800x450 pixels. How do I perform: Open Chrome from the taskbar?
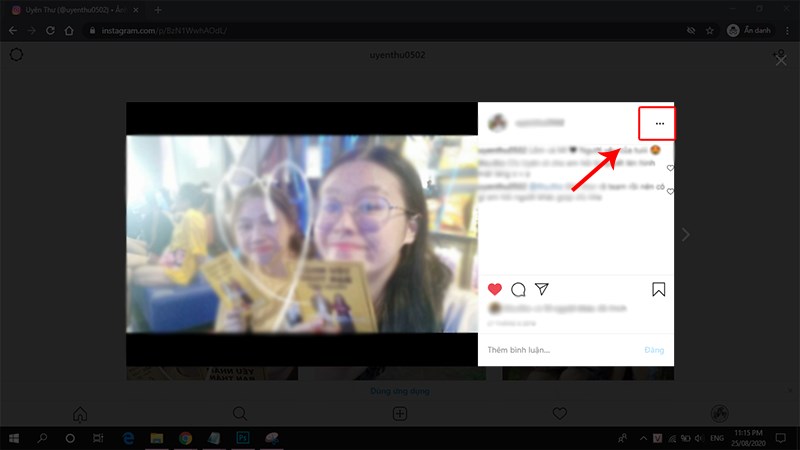tap(185, 438)
